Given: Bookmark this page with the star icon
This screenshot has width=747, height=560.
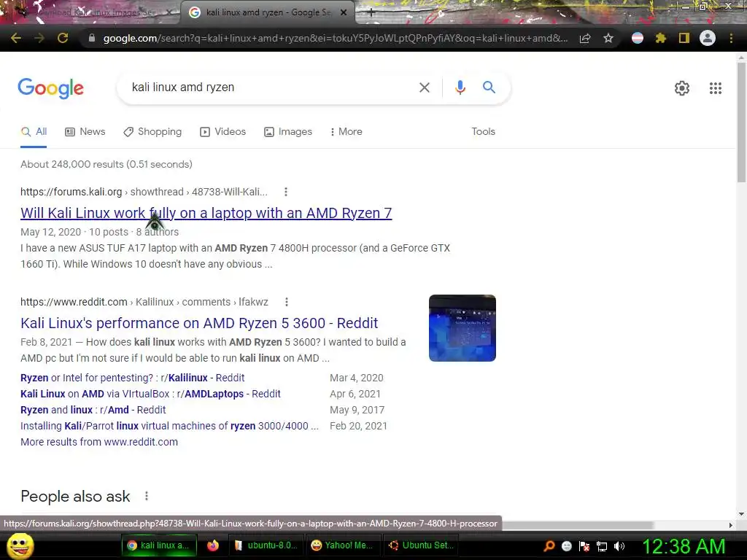Looking at the screenshot, I should 608,38.
